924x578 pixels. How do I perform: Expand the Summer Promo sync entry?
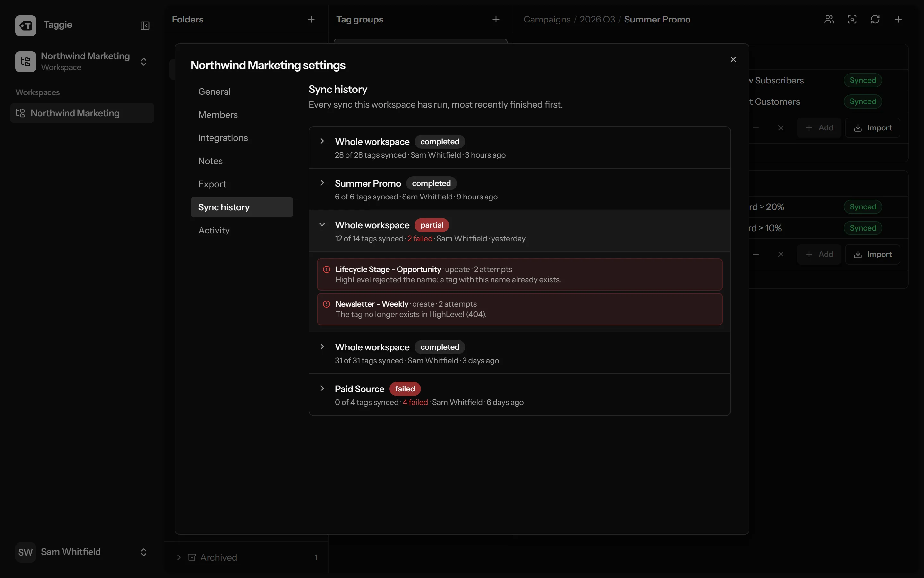322,183
